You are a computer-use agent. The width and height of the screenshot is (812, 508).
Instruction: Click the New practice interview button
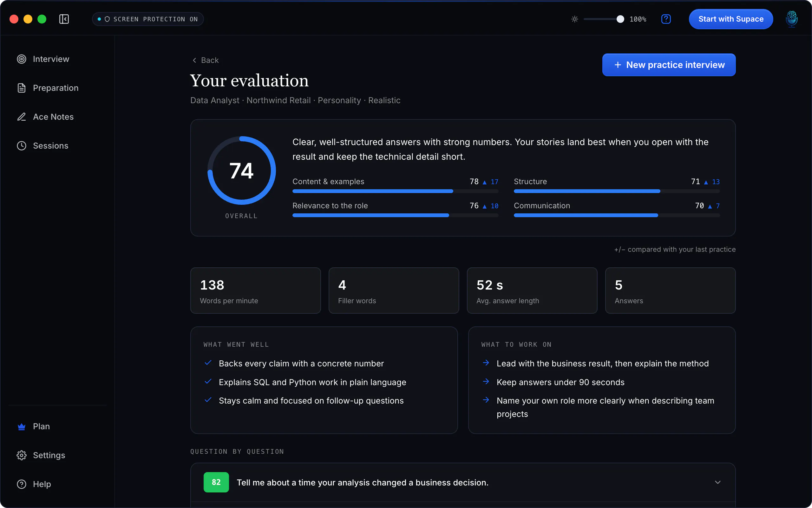pos(669,65)
